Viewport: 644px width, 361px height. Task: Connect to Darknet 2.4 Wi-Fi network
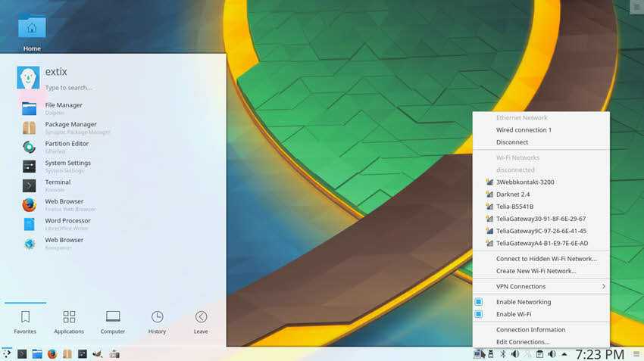point(512,195)
